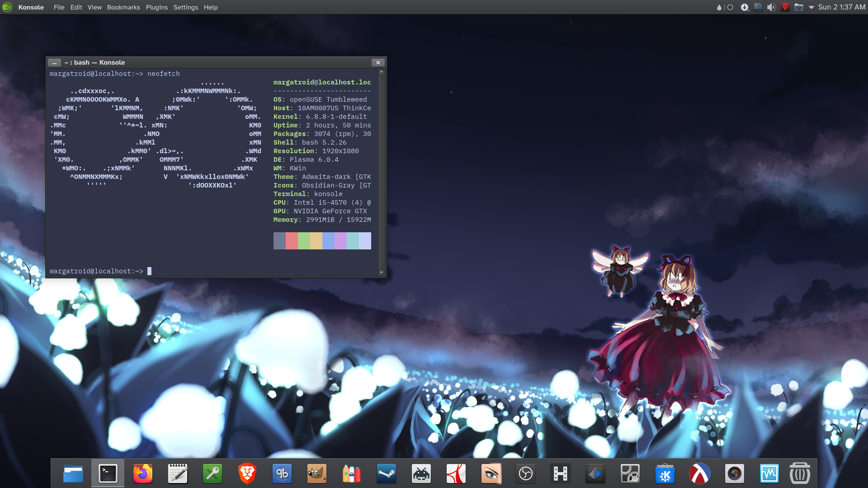Image resolution: width=868 pixels, height=488 pixels.
Task: Click the "DE: Plasma 6.0.4" line
Action: (306, 160)
